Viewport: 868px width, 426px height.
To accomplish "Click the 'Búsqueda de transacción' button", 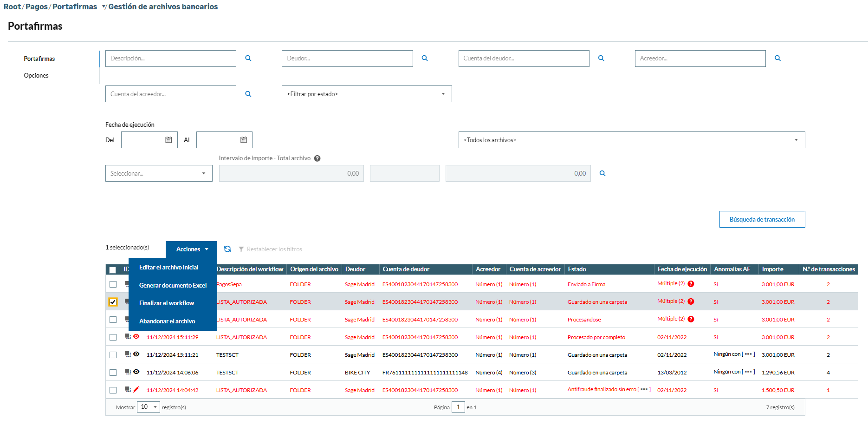I will (762, 219).
